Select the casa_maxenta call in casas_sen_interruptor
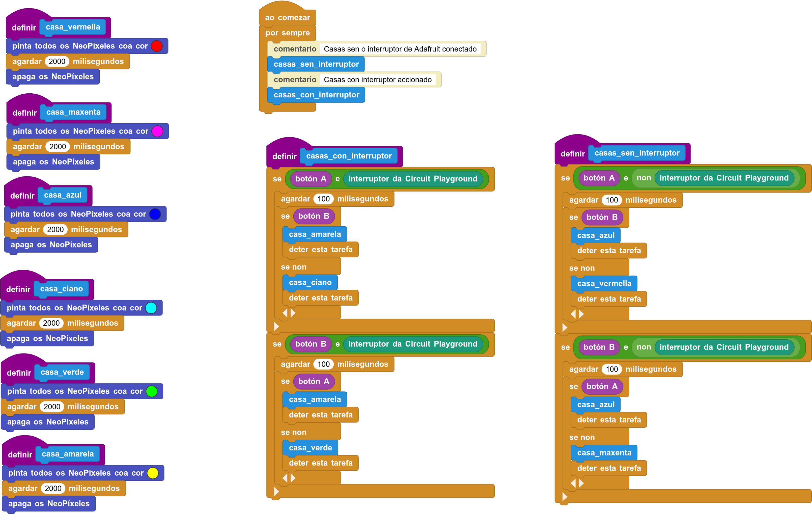 pos(604,453)
